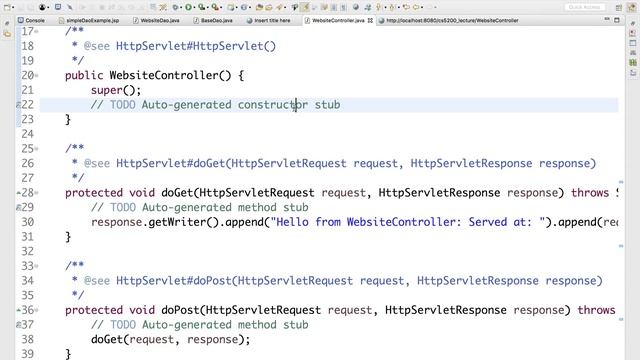This screenshot has width=640, height=360.
Task: Click the New Java class toolbar icon
Action: click(244, 7)
